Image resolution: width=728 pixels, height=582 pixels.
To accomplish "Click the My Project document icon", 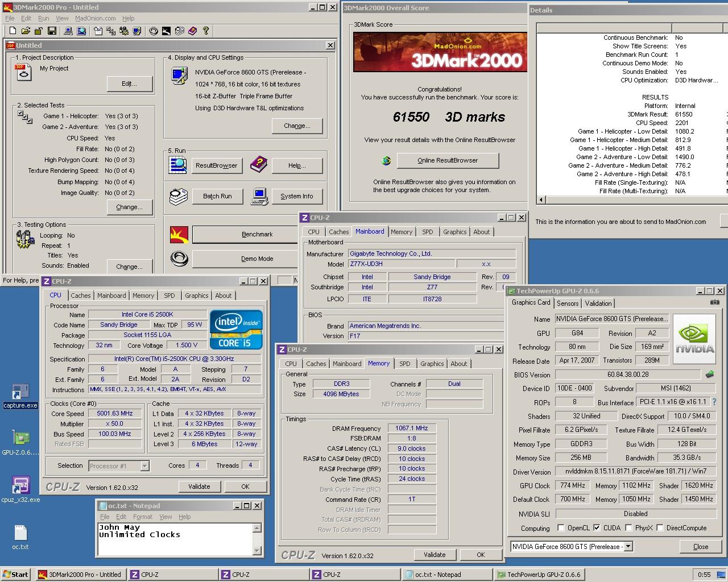I will point(24,72).
